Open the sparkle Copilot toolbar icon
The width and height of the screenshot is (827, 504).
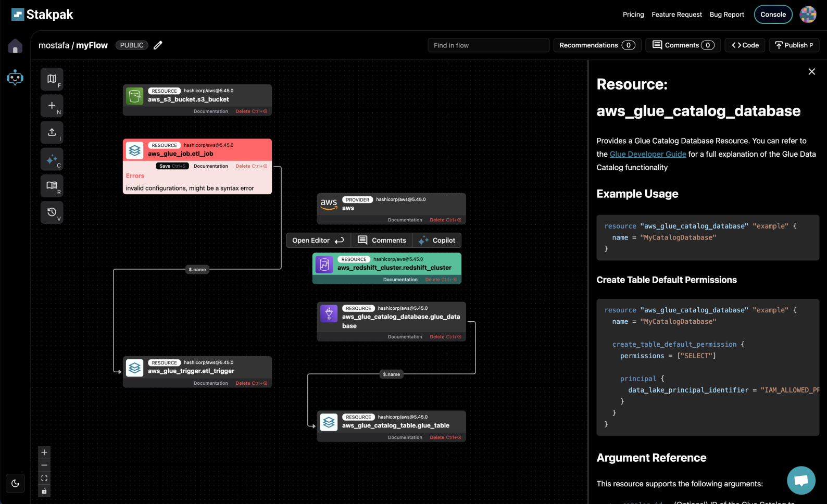(x=52, y=159)
